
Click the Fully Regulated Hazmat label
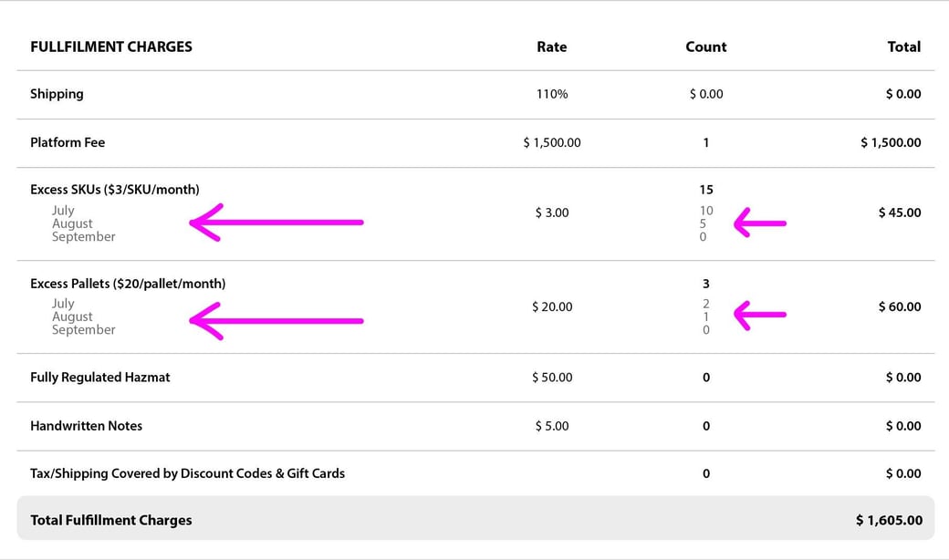pyautogui.click(x=99, y=378)
